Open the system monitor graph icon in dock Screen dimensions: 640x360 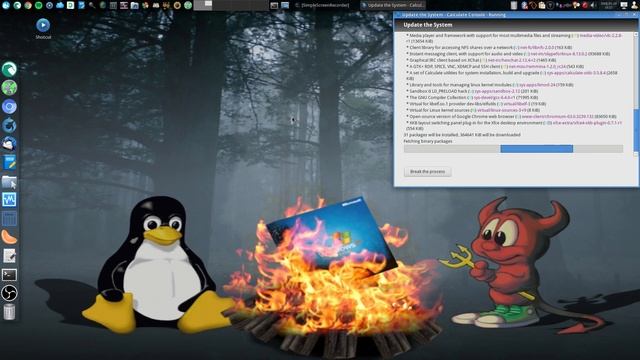9,200
